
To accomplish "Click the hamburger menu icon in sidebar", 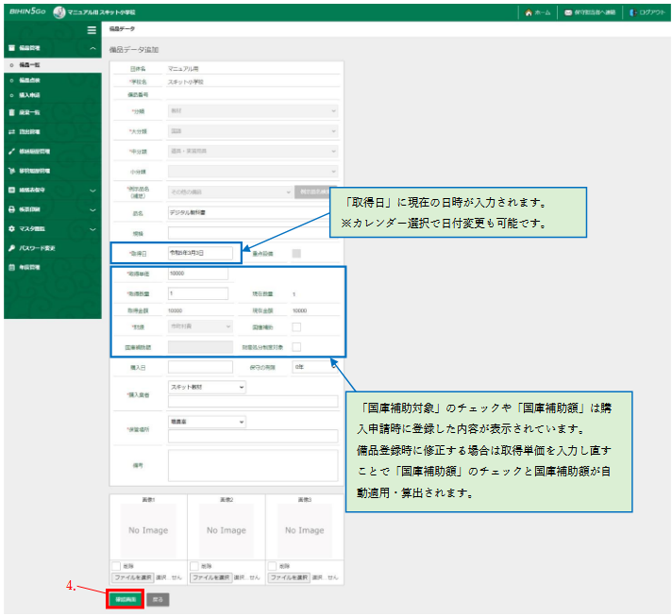I will pyautogui.click(x=92, y=30).
